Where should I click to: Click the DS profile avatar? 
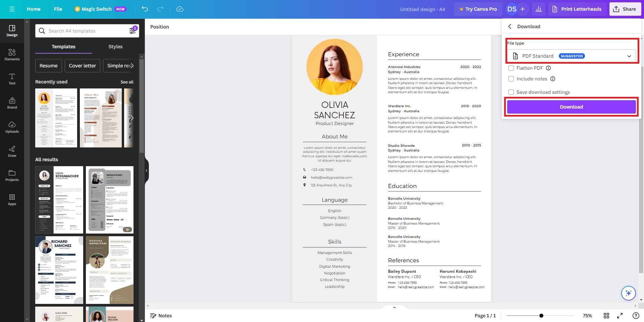click(x=512, y=9)
